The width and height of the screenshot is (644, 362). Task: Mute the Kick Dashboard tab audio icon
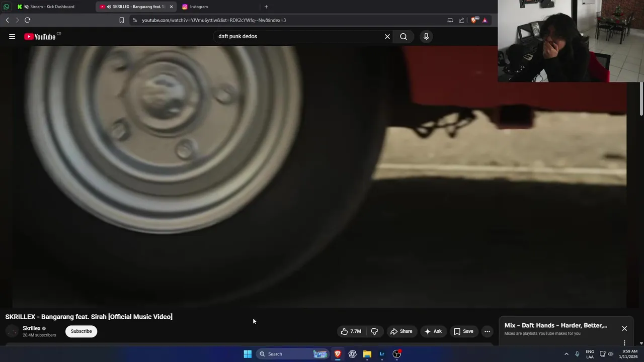[26, 7]
